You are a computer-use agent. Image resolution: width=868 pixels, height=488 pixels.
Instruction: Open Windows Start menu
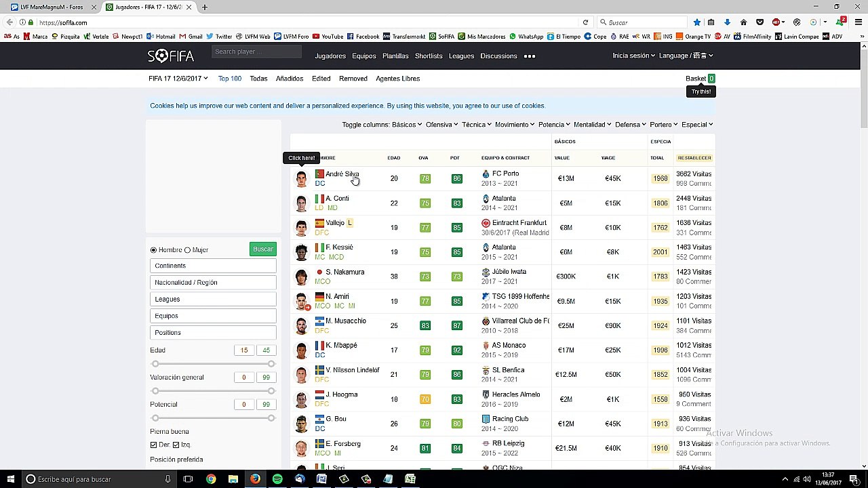pos(11,479)
